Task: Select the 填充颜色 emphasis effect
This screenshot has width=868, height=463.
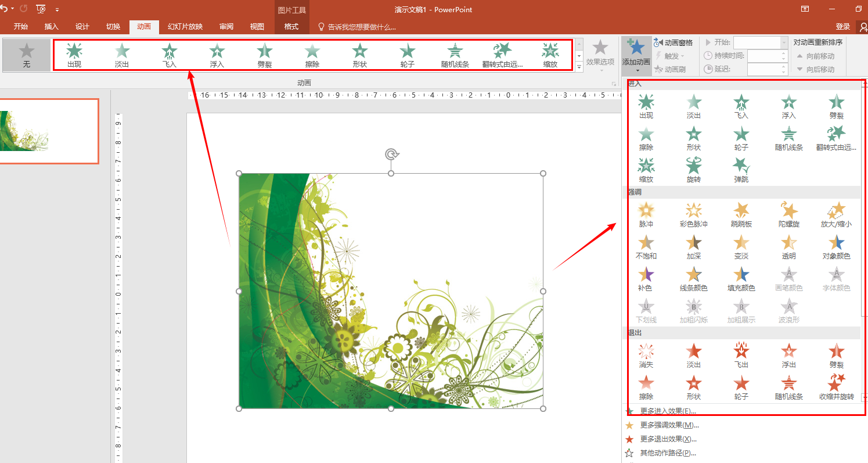Action: (x=741, y=278)
